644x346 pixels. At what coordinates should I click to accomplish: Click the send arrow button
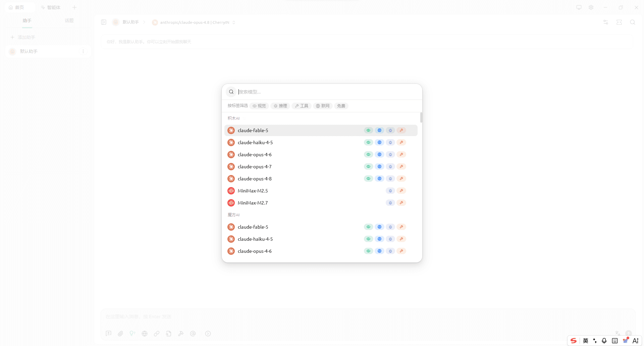[629, 333]
